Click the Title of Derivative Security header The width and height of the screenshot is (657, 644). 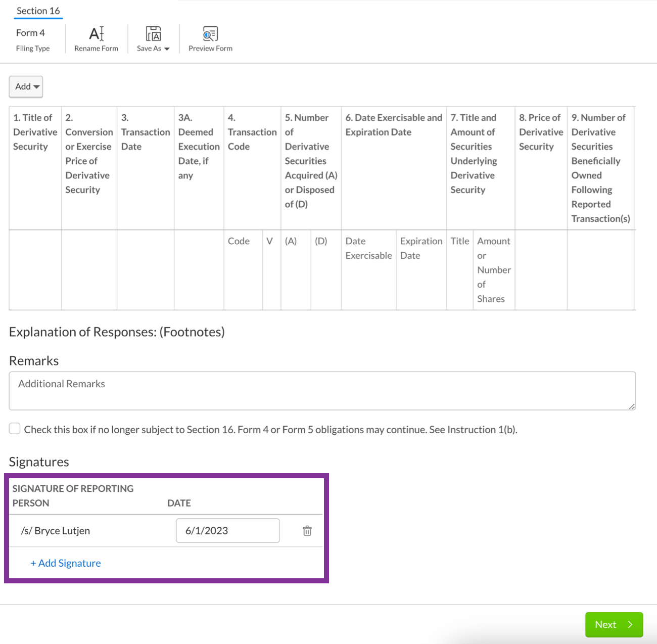coord(35,132)
